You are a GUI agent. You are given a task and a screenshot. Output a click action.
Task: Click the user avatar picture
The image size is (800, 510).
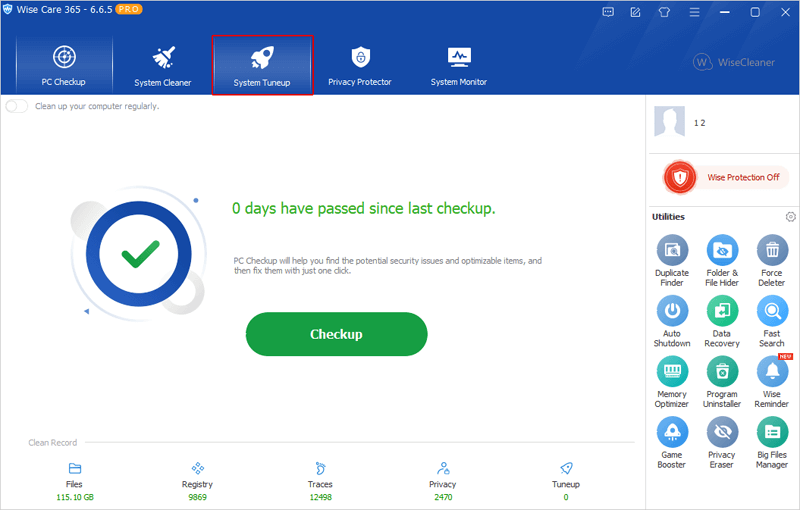tap(669, 121)
